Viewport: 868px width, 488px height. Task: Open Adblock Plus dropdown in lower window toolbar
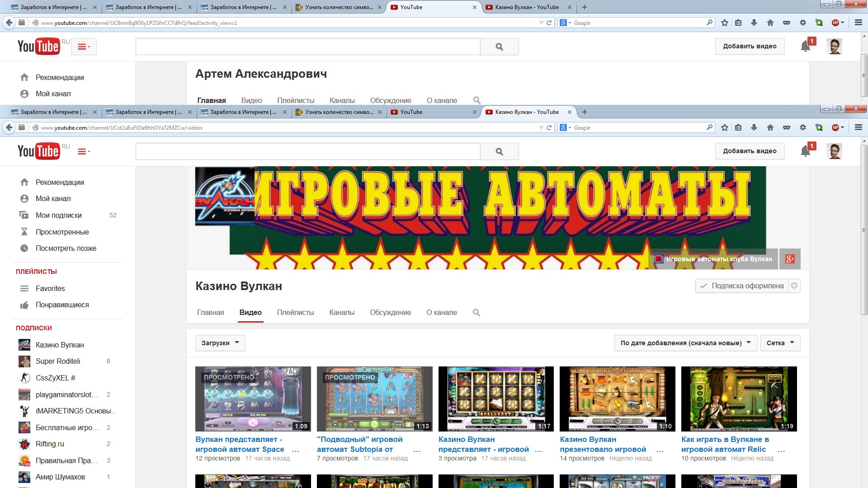(x=838, y=127)
